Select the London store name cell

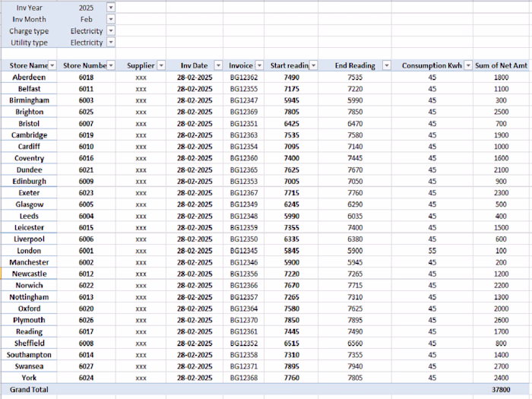point(29,251)
